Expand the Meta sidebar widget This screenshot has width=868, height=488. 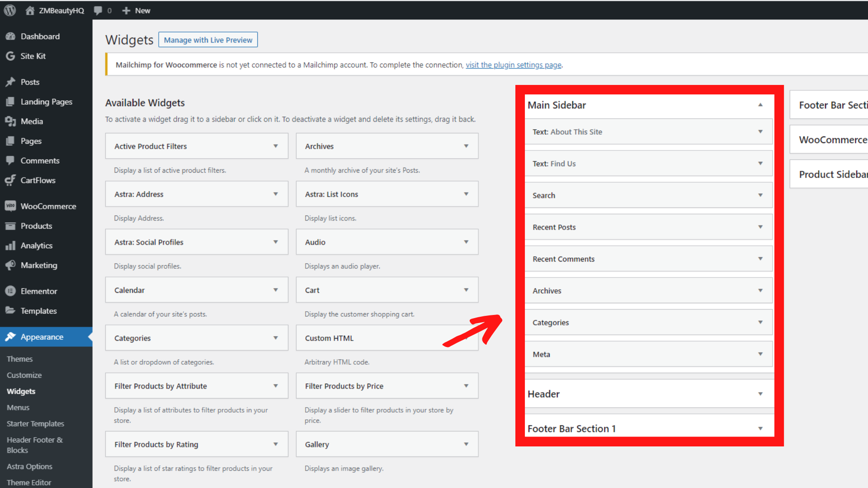(760, 354)
